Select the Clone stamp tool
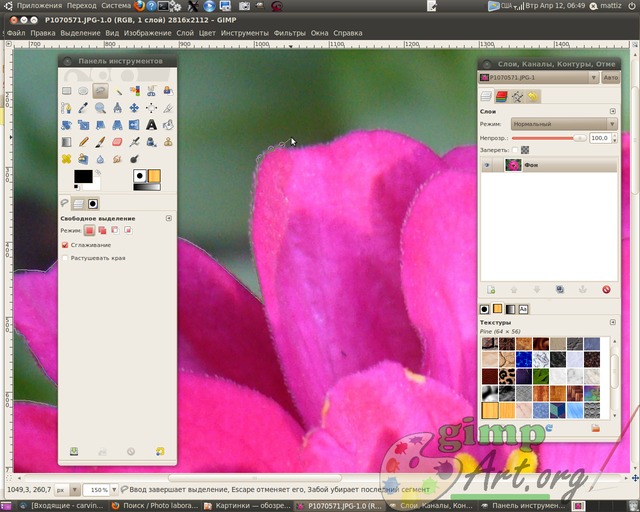Screen dimensions: 640x512 coord(168,142)
